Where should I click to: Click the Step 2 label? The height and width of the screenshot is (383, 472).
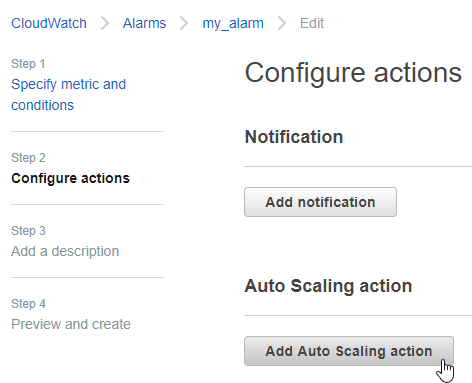coord(28,158)
